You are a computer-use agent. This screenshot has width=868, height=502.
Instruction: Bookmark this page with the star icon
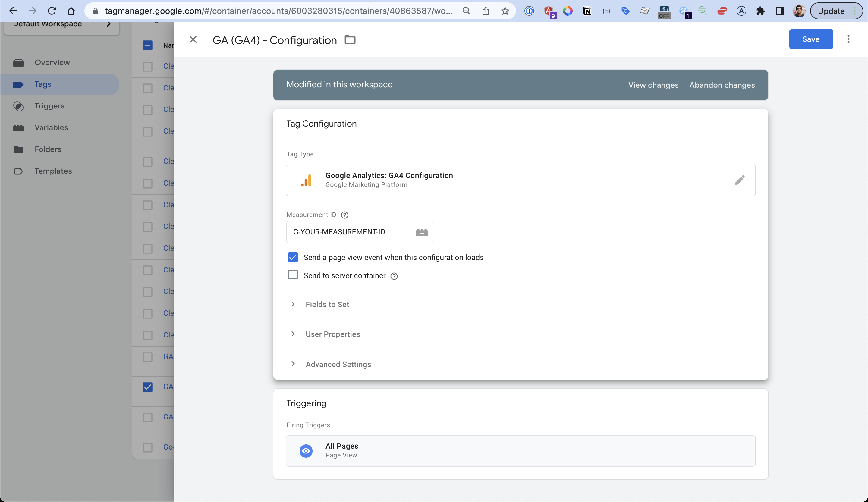pyautogui.click(x=505, y=11)
